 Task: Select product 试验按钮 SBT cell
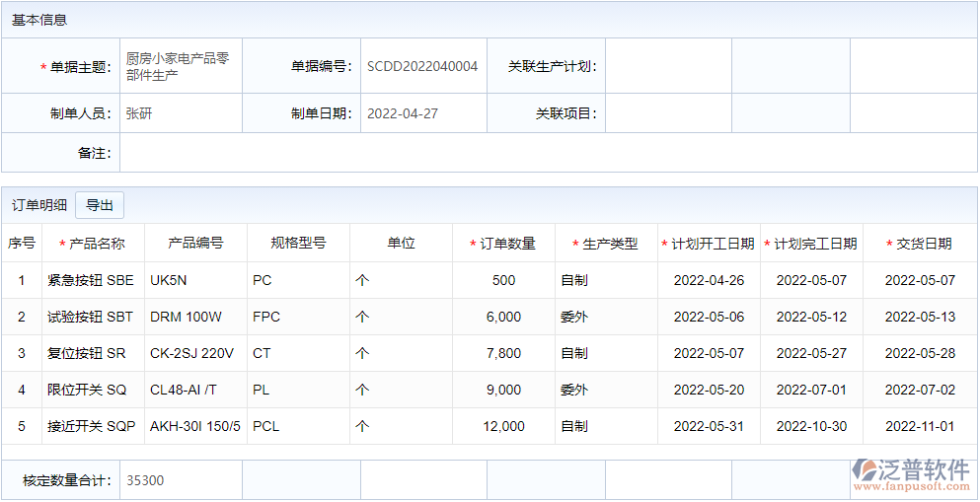click(93, 318)
